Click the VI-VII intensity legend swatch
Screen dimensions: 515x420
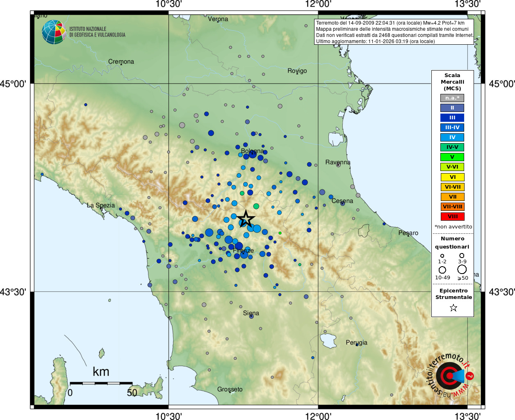[452, 187]
